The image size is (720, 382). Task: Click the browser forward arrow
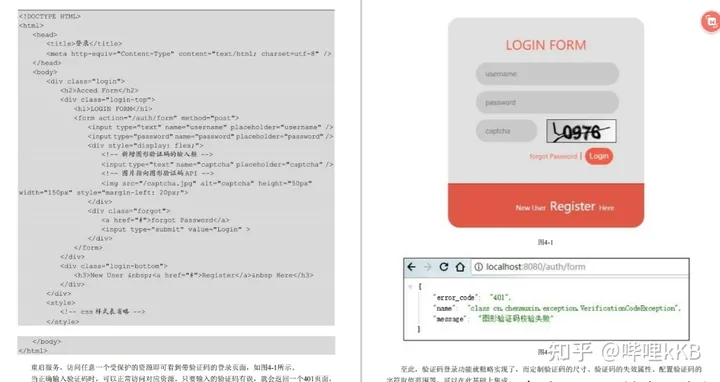point(428,267)
